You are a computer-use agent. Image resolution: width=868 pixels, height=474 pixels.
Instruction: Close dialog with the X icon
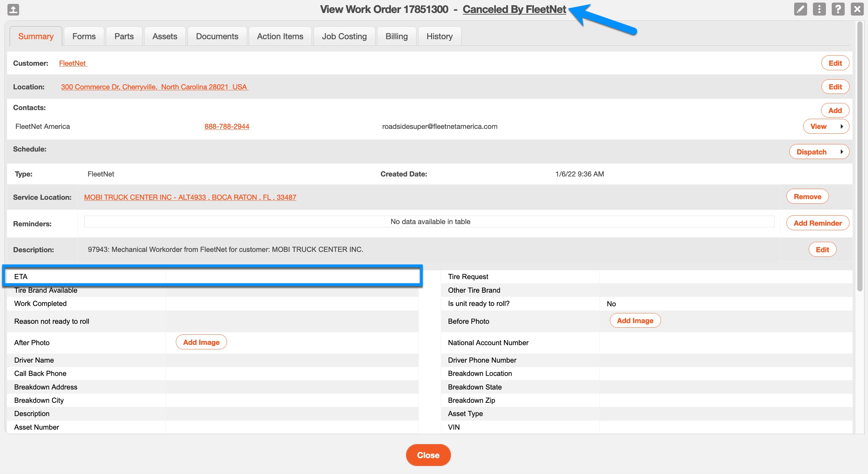(857, 9)
